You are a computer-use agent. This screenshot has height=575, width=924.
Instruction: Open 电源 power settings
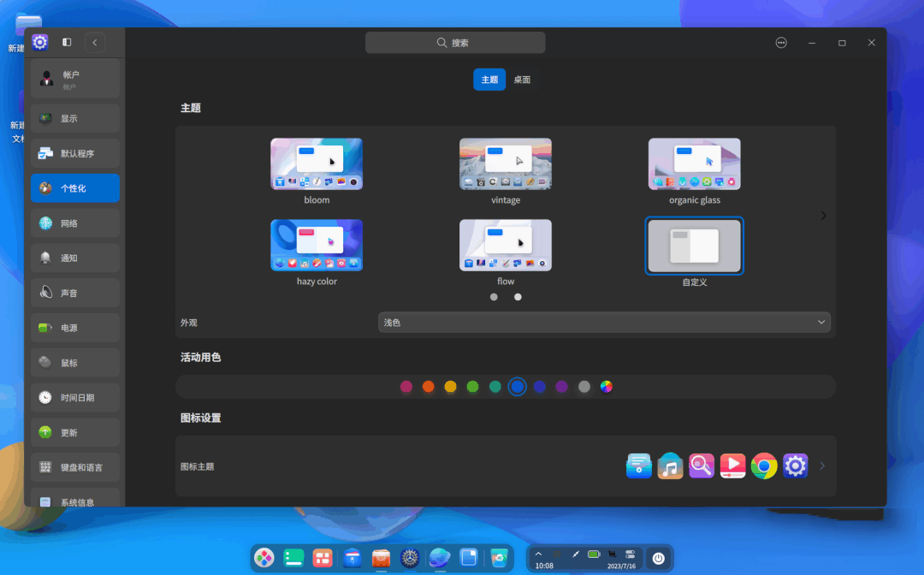click(x=74, y=328)
